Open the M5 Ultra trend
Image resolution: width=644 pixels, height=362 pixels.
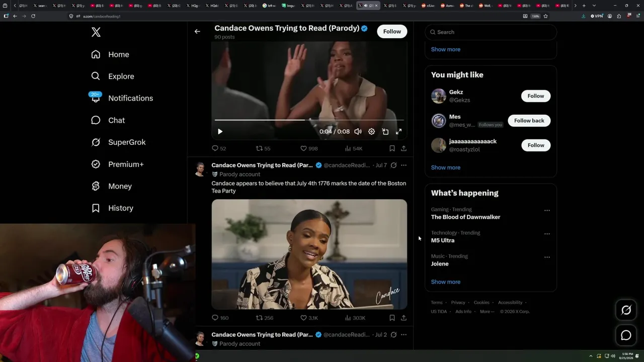(x=443, y=240)
